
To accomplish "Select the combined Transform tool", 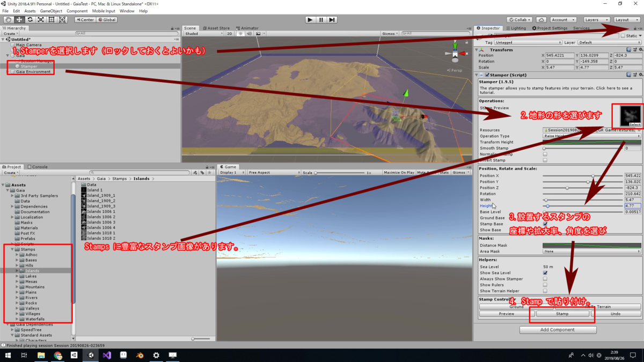I will (63, 20).
